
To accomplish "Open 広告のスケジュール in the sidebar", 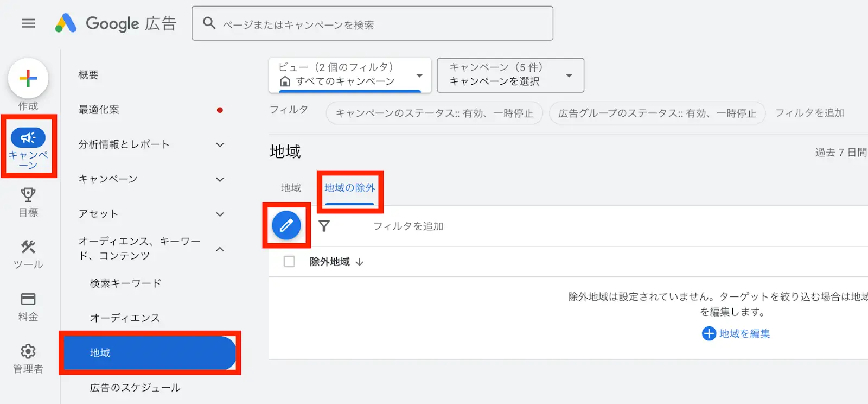I will [x=135, y=388].
